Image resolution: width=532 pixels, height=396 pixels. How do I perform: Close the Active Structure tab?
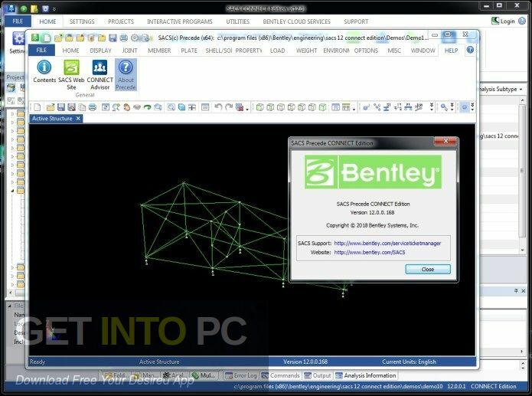78,118
